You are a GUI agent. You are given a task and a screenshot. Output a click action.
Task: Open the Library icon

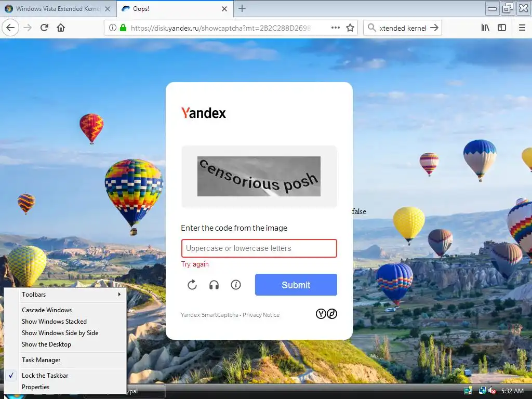click(x=485, y=28)
